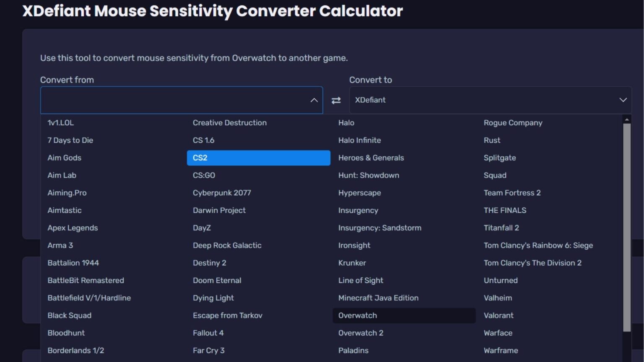Pick Minecraft Java Edition from the list

378,298
